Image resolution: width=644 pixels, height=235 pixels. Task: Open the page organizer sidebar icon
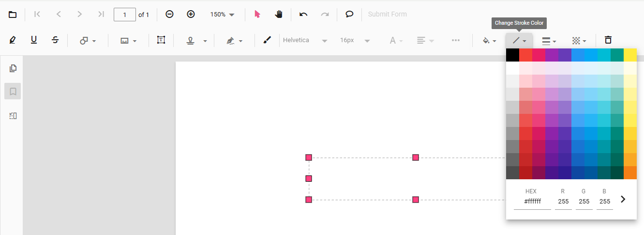pos(13,116)
